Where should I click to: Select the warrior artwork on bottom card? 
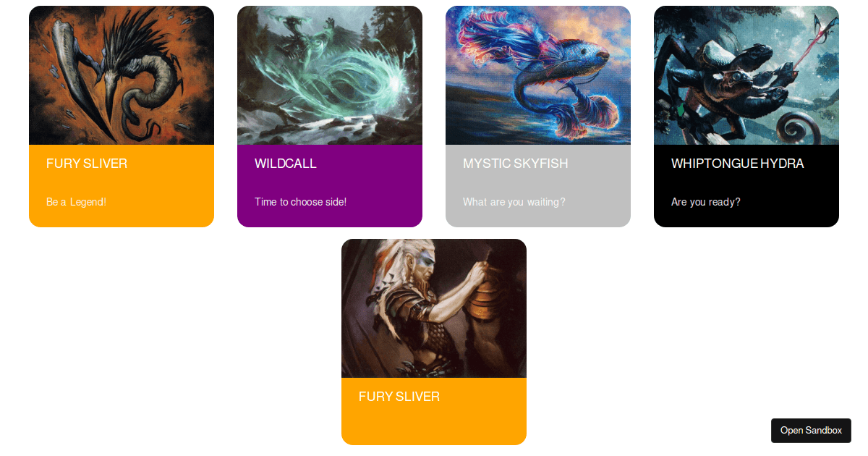click(x=434, y=308)
